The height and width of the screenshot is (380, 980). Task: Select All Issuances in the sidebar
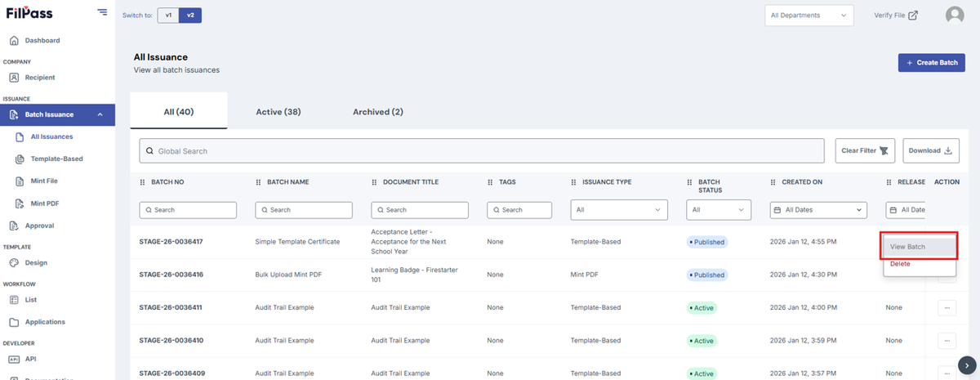(x=51, y=136)
